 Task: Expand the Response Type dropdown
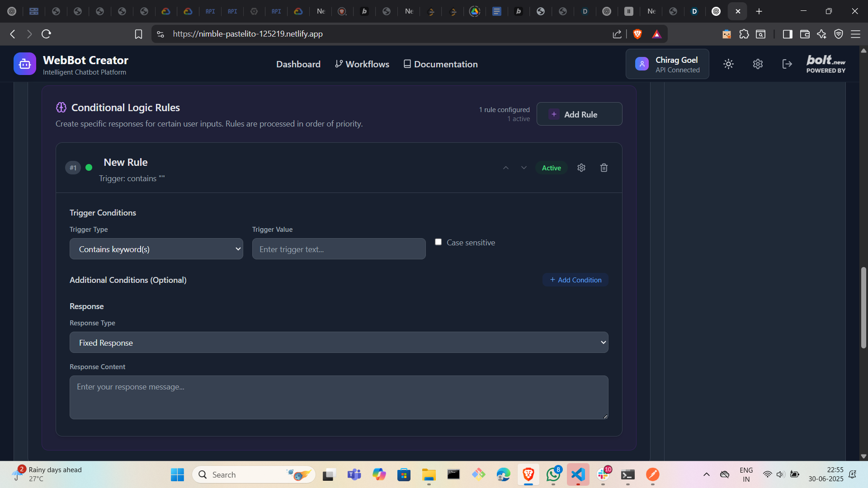coord(339,343)
